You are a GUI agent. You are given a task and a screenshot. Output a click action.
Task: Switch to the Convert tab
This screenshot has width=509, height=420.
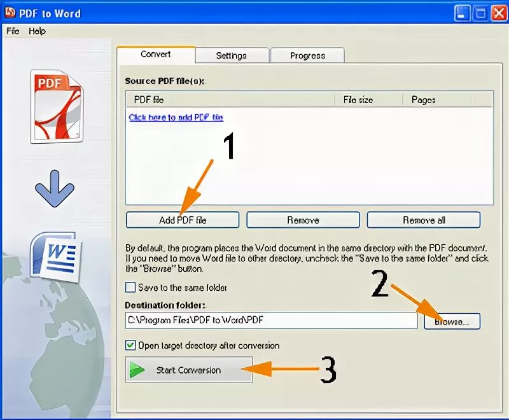156,54
